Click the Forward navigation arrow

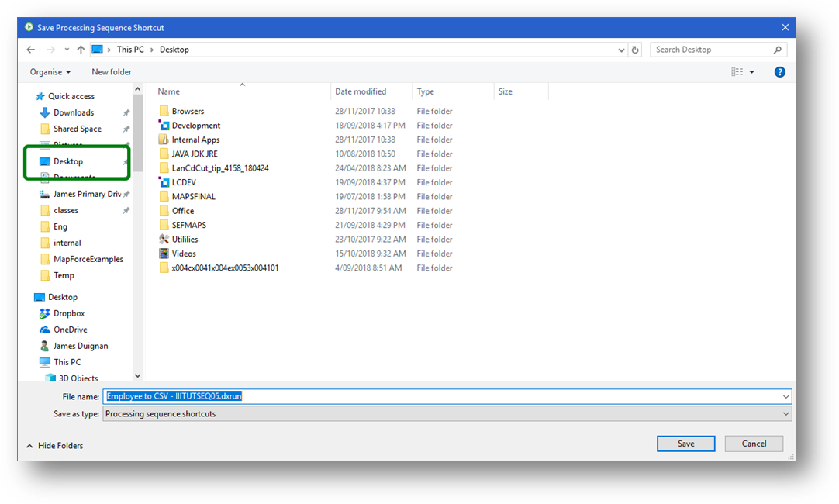coord(50,50)
